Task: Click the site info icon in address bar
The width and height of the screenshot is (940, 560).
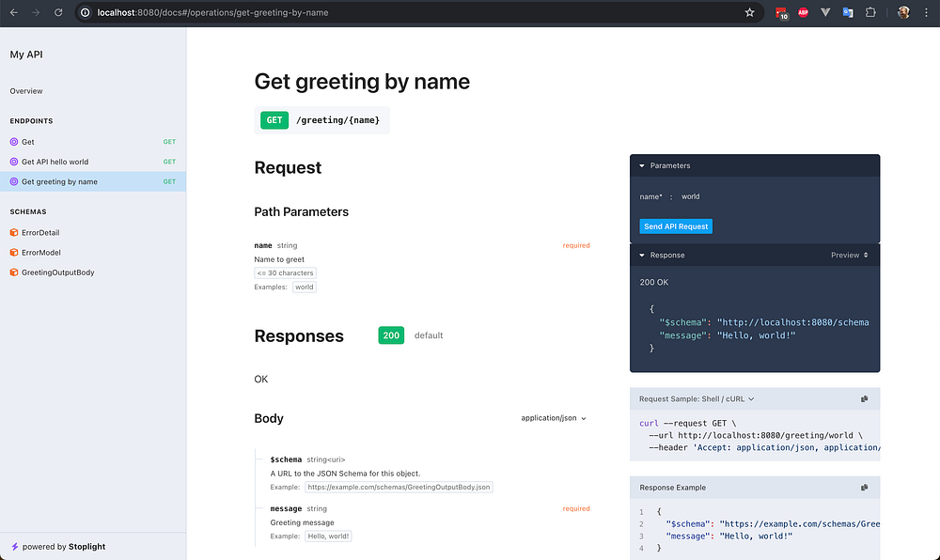Action: [86, 12]
